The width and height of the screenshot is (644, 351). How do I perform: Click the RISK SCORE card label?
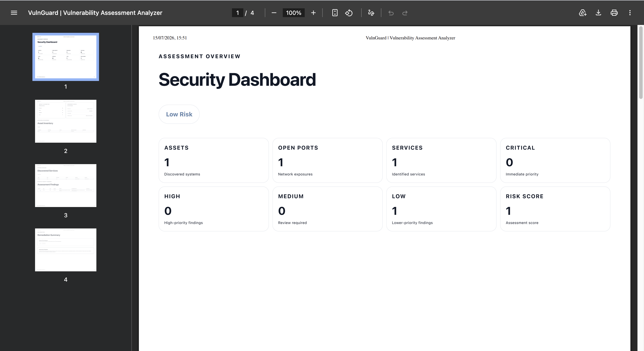pos(524,196)
